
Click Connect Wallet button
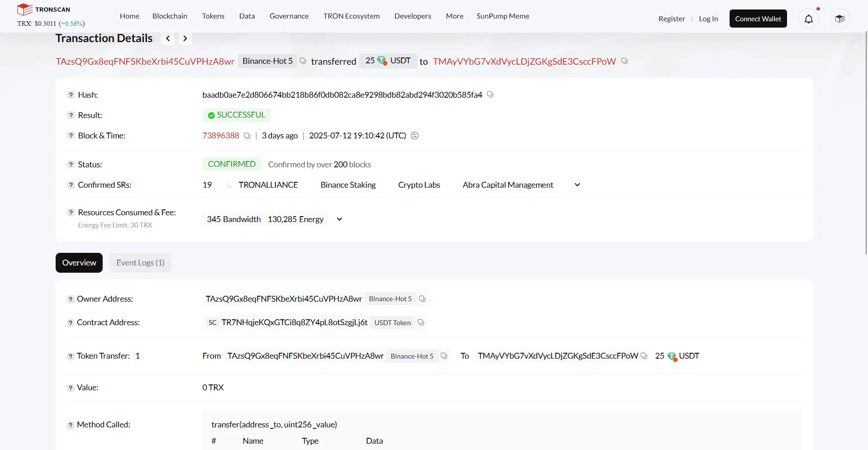tap(758, 19)
